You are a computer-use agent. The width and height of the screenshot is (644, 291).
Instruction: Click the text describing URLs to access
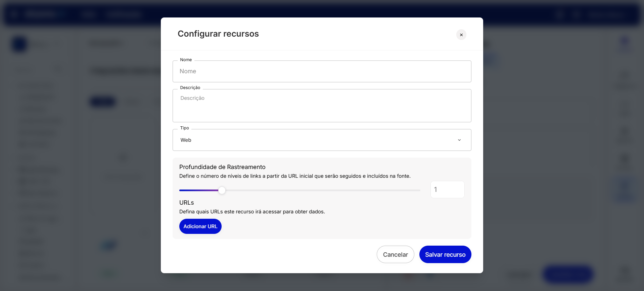(252, 212)
